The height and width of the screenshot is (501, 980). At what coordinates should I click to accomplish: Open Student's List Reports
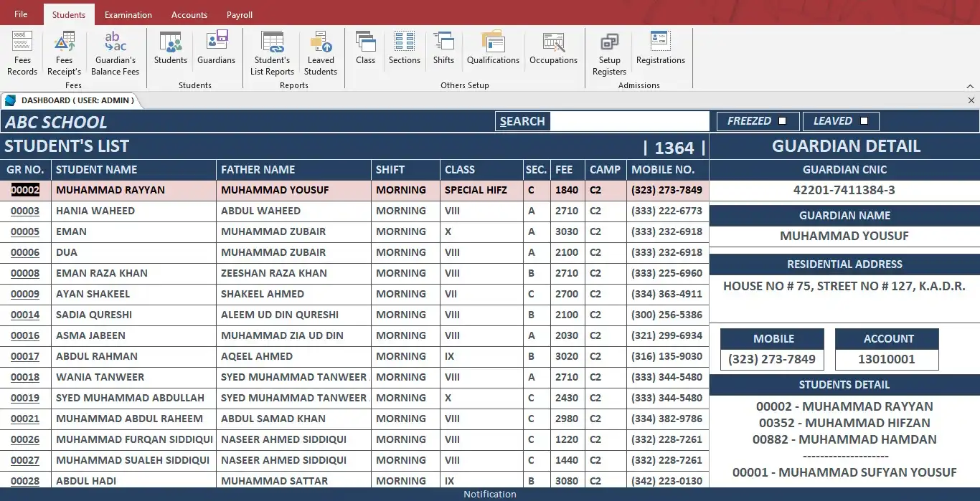click(272, 50)
